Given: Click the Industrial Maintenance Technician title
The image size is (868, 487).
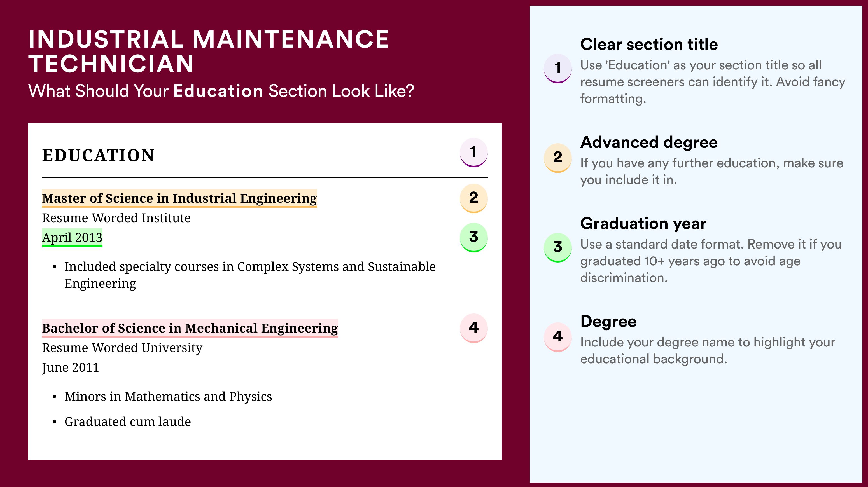Looking at the screenshot, I should tap(209, 51).
